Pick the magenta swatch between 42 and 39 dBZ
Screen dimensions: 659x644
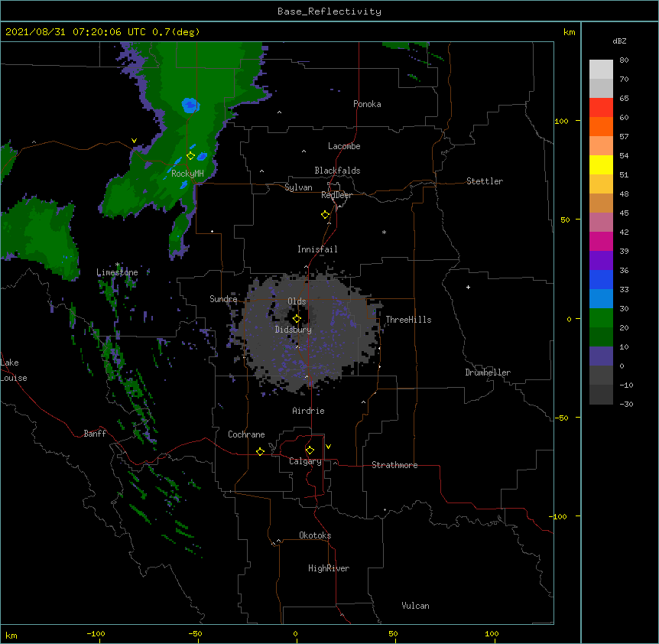tap(601, 241)
